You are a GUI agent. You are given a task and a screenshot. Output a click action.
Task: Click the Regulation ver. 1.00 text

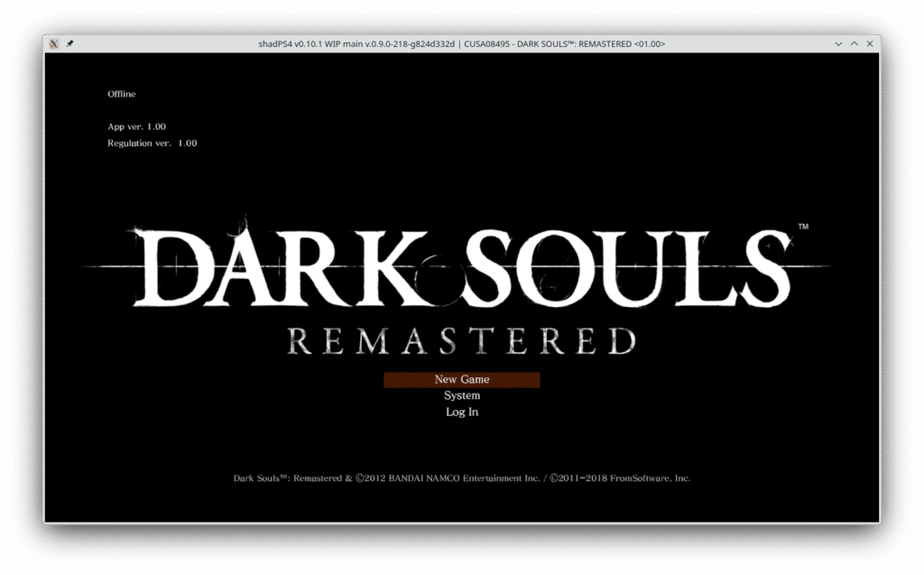click(152, 143)
